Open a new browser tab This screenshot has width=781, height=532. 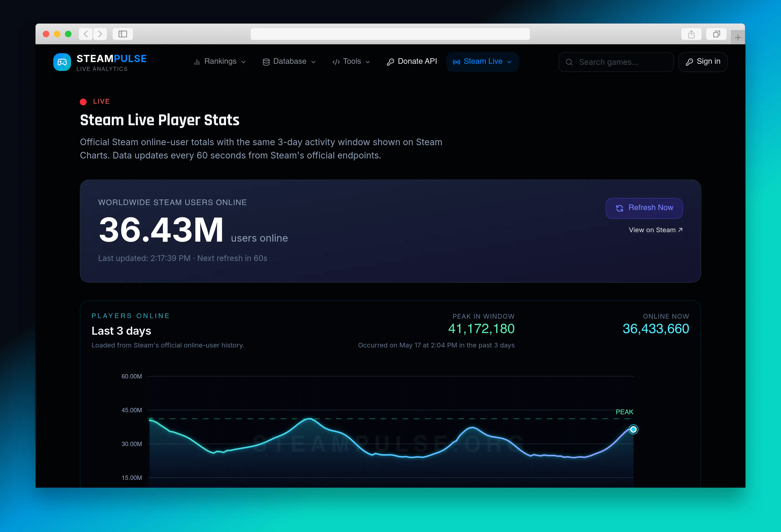click(x=738, y=37)
